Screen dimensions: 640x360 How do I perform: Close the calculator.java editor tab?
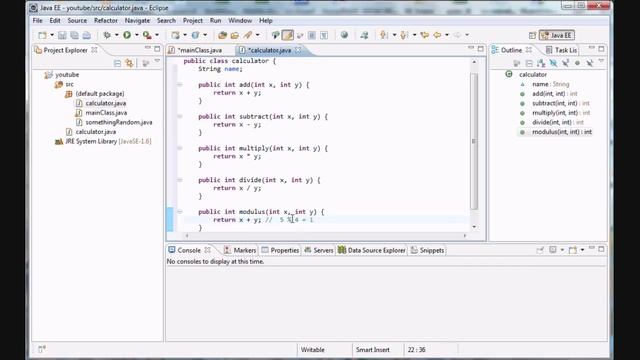point(298,50)
